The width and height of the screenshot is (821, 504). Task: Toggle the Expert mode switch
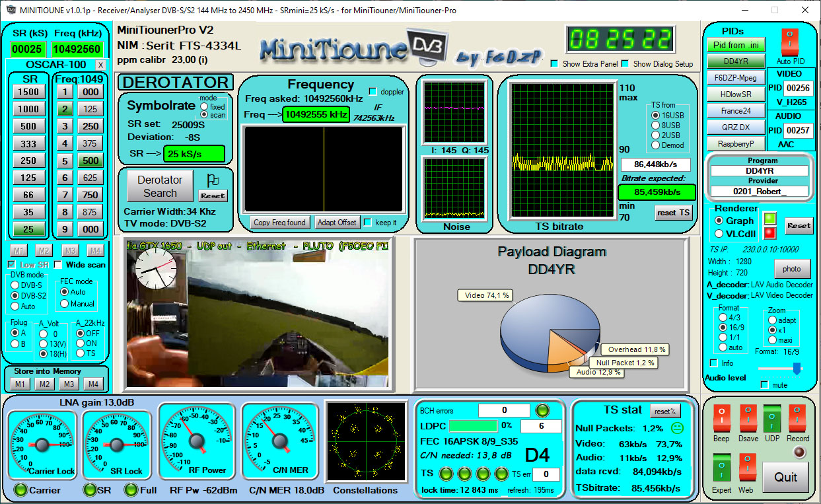[x=721, y=468]
